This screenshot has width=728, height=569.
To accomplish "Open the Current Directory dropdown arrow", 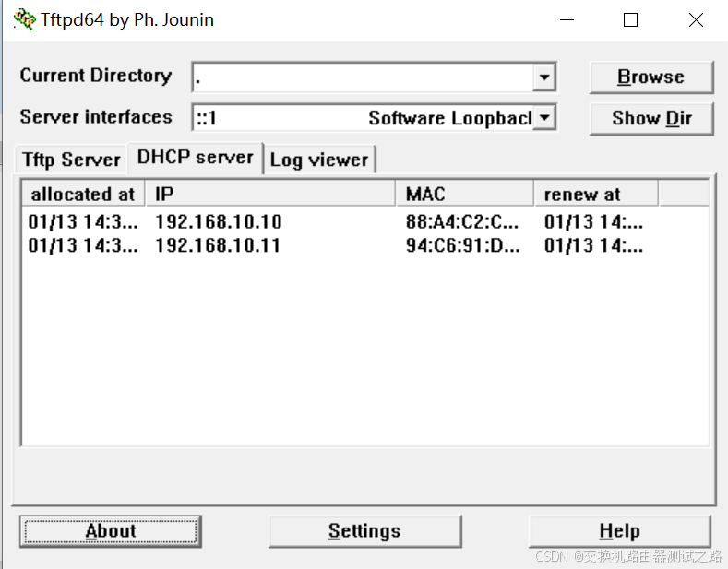I will (x=544, y=77).
